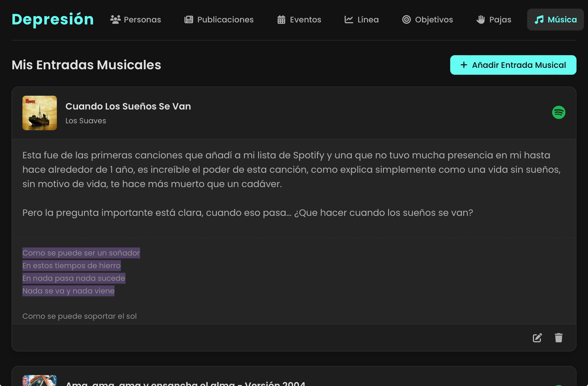
Task: Delete entry using the trash icon
Action: (558, 338)
